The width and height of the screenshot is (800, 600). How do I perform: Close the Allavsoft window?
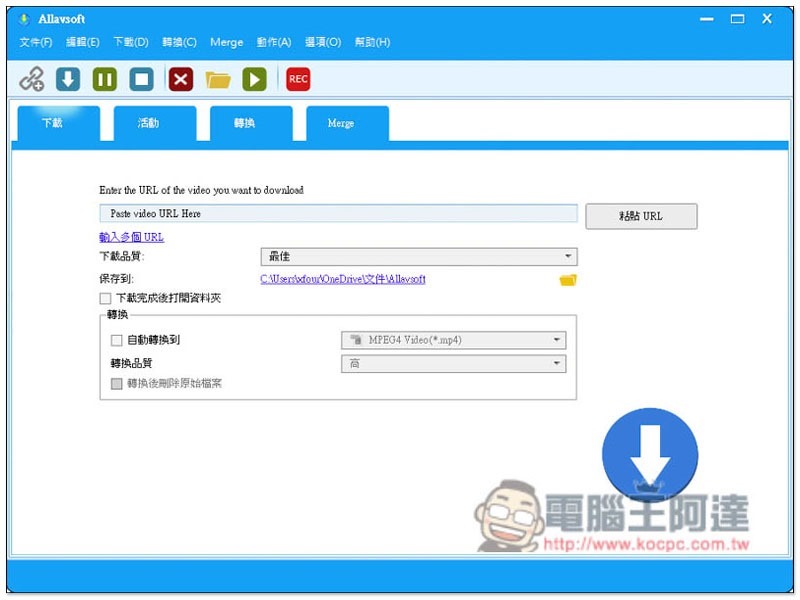click(x=767, y=19)
